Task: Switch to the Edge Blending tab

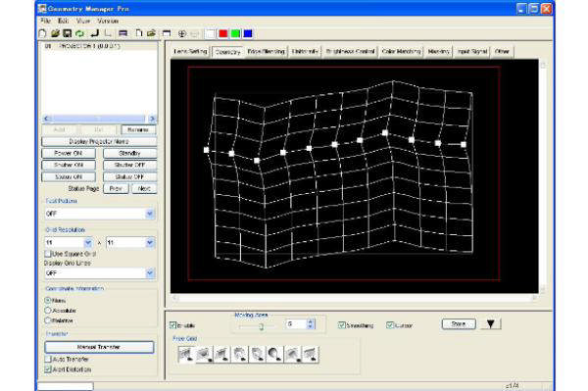Action: (x=267, y=51)
